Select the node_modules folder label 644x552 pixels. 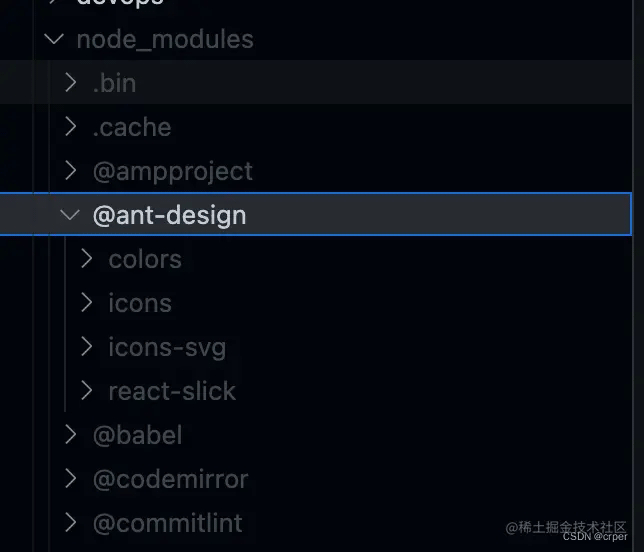click(165, 40)
